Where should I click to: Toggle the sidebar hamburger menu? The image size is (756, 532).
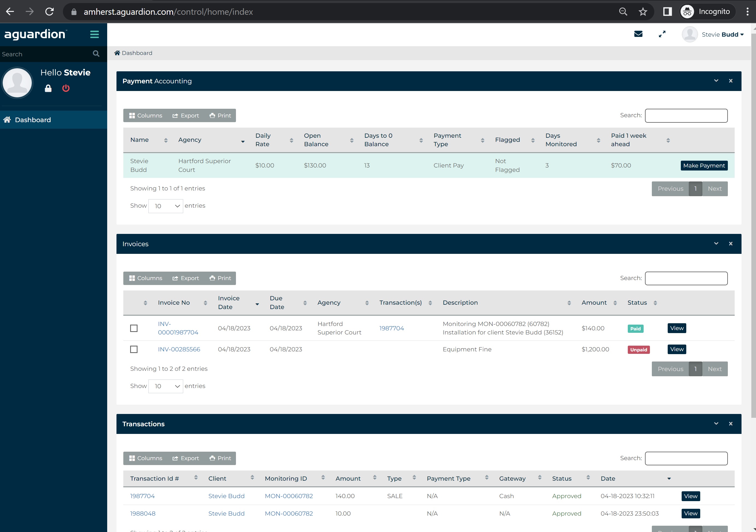[x=95, y=34]
